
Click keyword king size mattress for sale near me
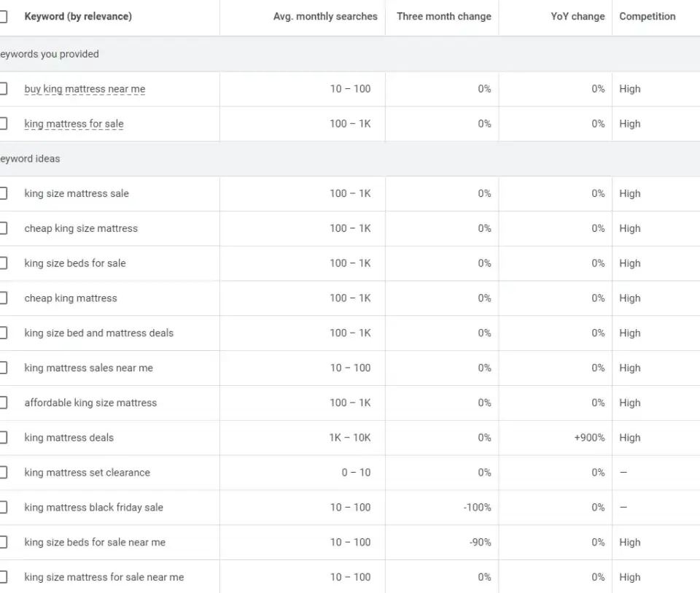point(104,576)
